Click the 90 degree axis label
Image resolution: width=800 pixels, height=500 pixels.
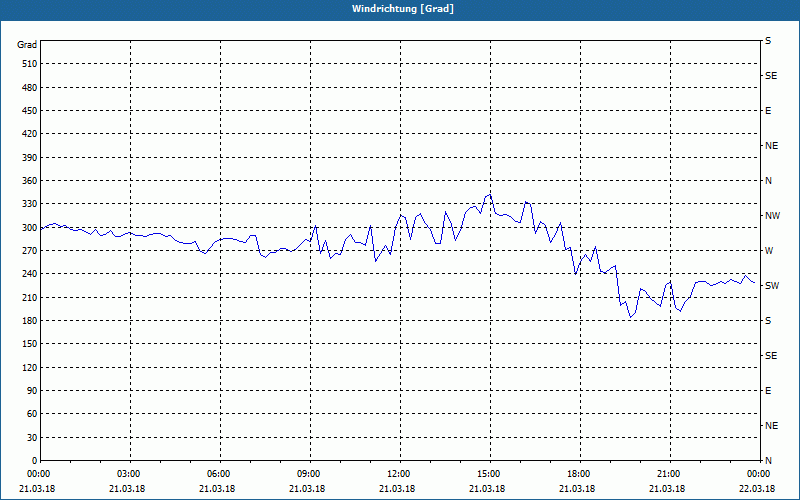(32, 391)
